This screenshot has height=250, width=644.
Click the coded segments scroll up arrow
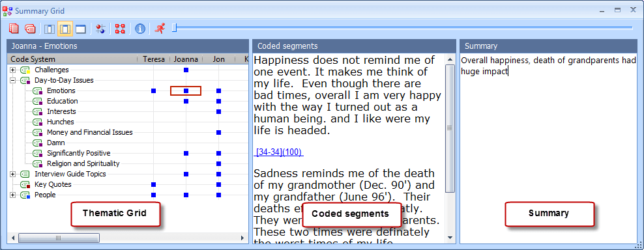[x=450, y=59]
